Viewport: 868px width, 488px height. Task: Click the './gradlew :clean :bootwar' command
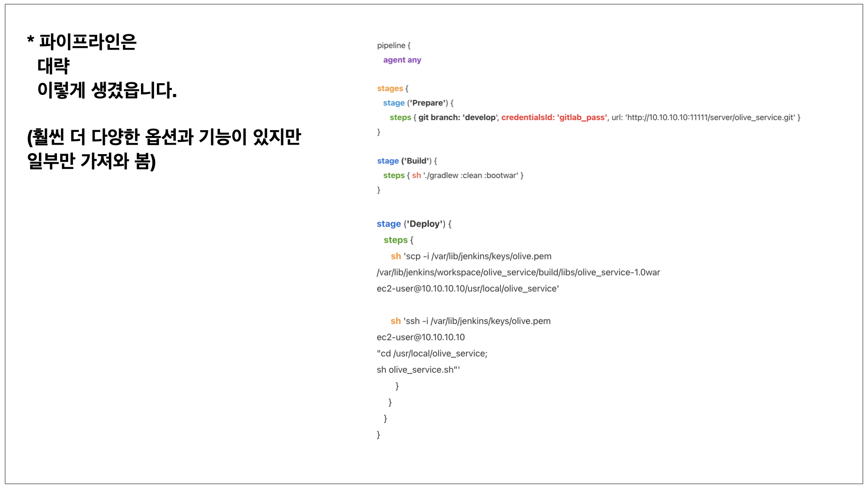tap(470, 175)
